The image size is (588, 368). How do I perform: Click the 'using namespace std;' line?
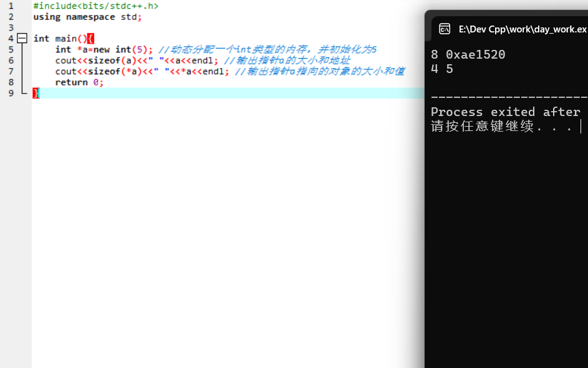click(x=87, y=17)
